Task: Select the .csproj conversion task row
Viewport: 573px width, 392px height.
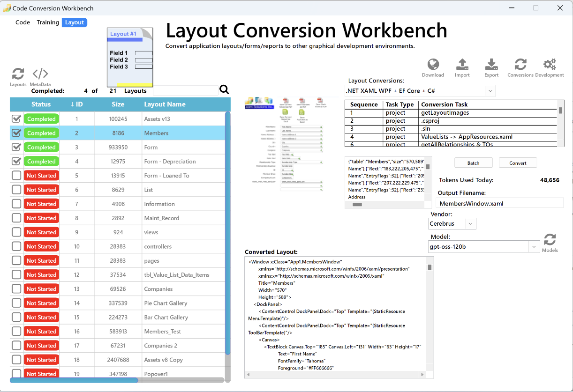Action: (x=451, y=121)
